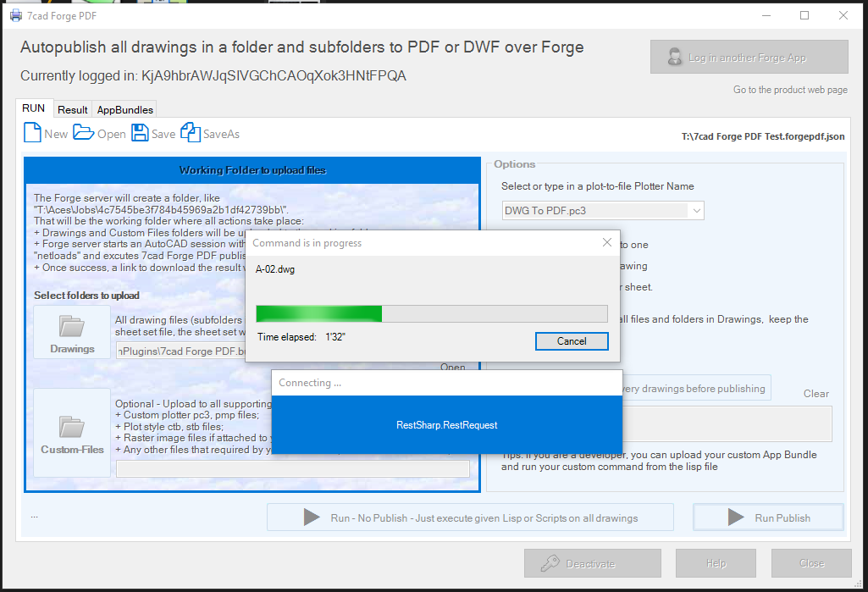The image size is (868, 592).
Task: Close the Command is in progress dialog
Action: 606,242
